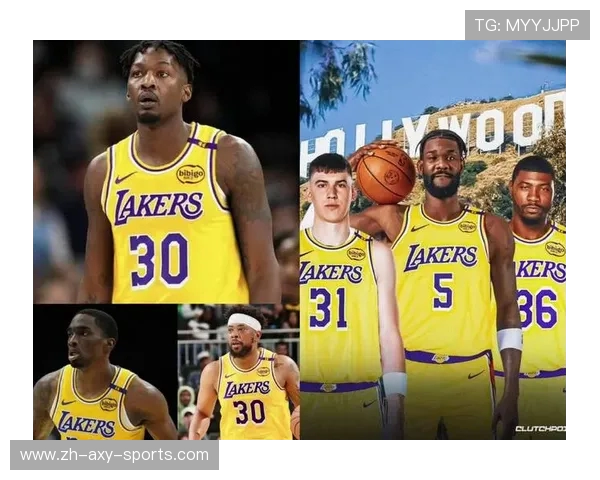This screenshot has width=600, height=480.
Task: Click the Lakers wordmark on large jersey 30
Action: 158,207
